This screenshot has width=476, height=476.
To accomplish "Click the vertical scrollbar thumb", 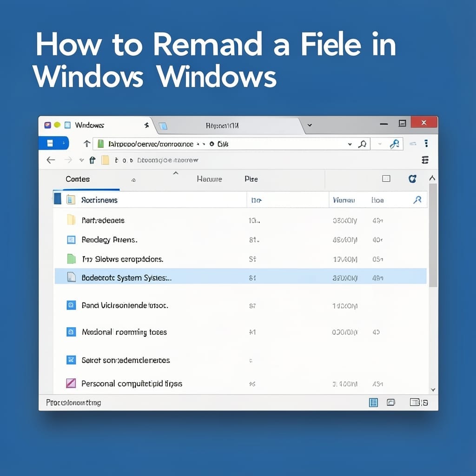I will point(433,235).
